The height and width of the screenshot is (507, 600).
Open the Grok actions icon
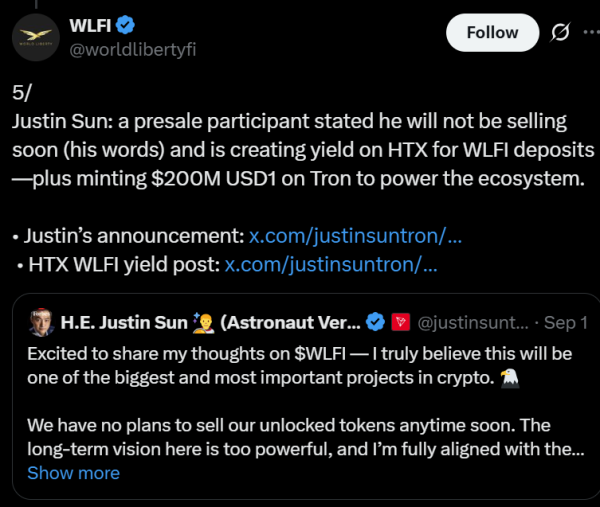point(560,33)
